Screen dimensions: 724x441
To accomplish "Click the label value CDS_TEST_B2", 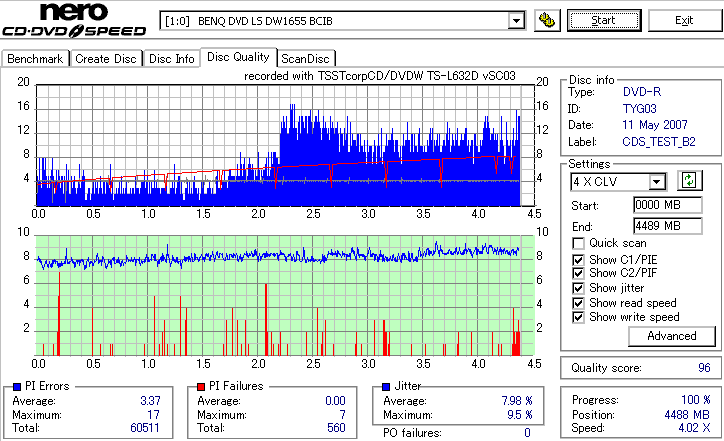I will pos(659,142).
